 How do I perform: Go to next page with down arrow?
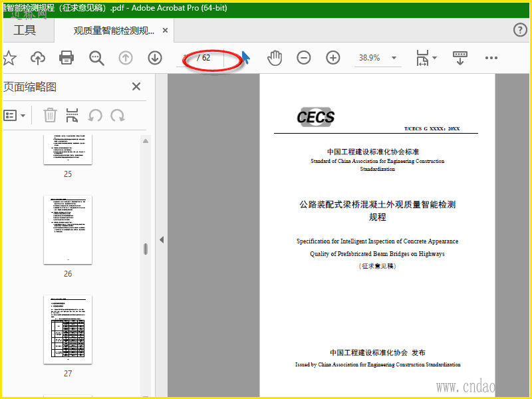(155, 58)
